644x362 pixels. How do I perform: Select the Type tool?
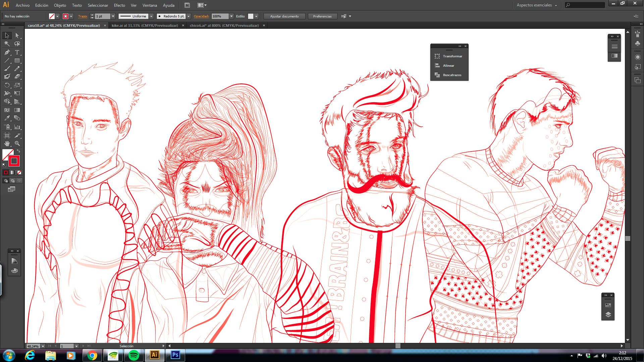17,52
